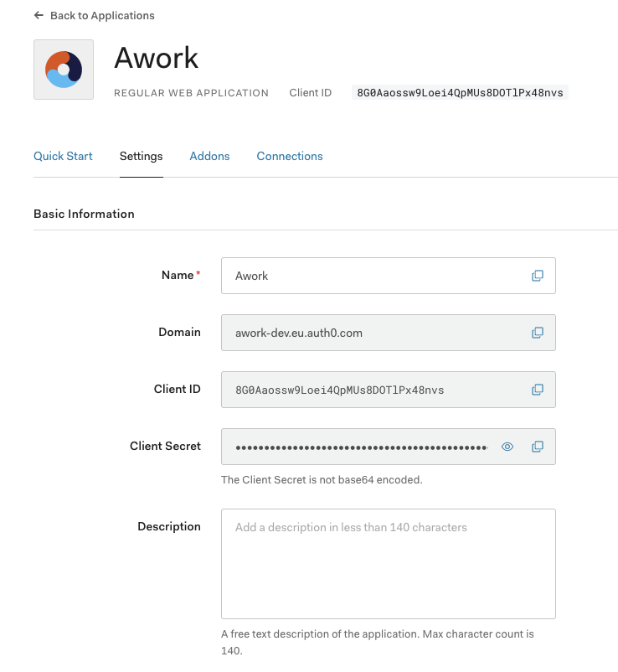
Task: Select the header Client ID value
Action: pyautogui.click(x=460, y=92)
